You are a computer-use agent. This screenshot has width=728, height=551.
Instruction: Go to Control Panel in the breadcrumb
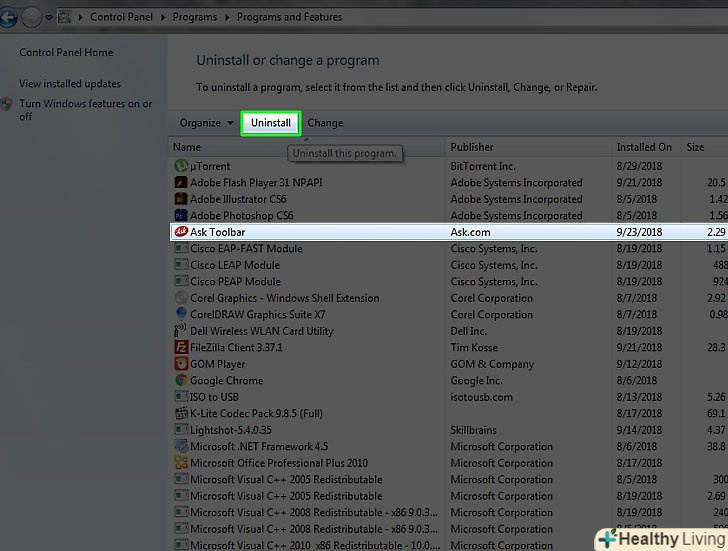tap(121, 17)
